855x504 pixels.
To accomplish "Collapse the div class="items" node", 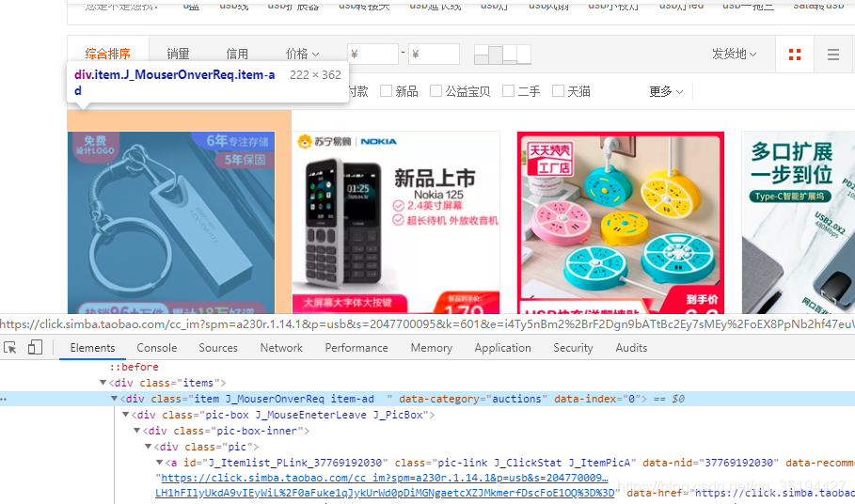I will click(x=103, y=383).
